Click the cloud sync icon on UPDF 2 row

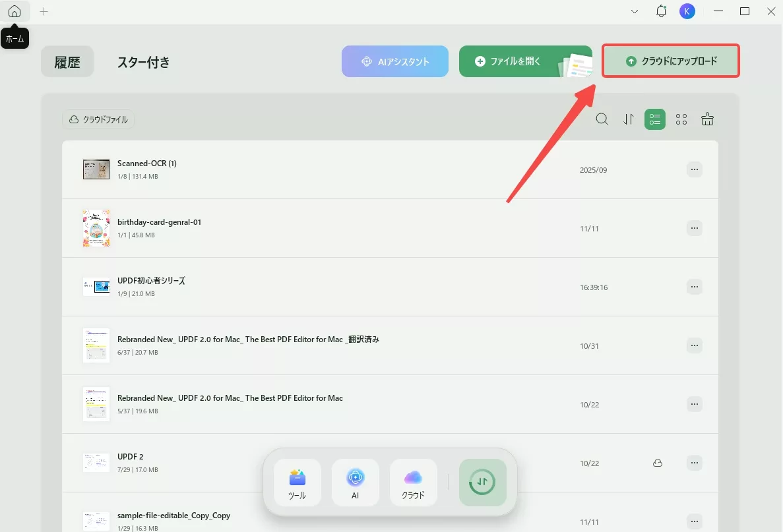click(x=657, y=463)
